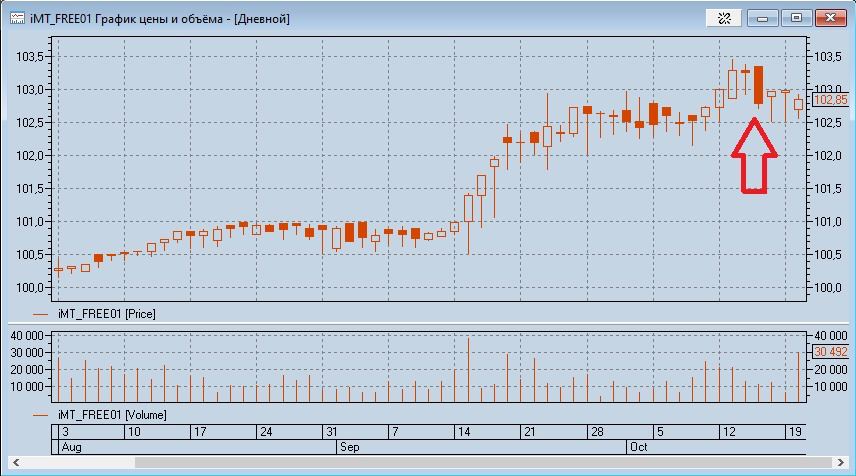
Task: Select the iMT_FREE01 [Volume] legend entry
Action: coord(99,415)
